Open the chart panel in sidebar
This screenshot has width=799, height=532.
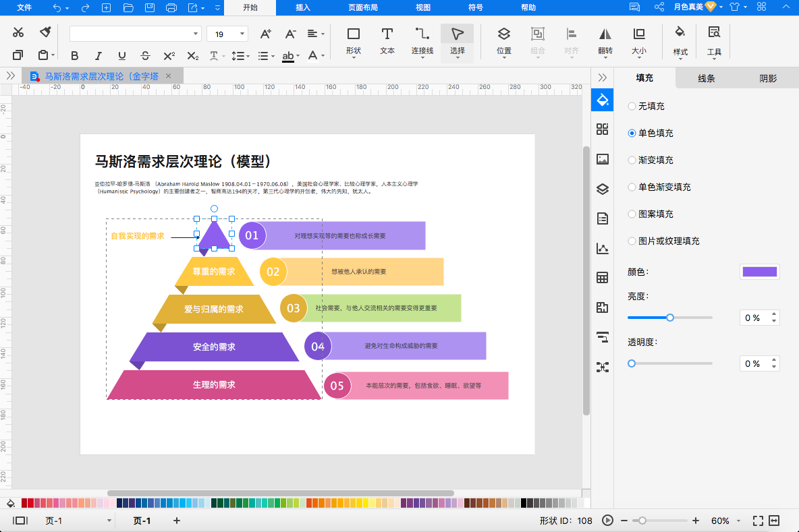point(603,248)
